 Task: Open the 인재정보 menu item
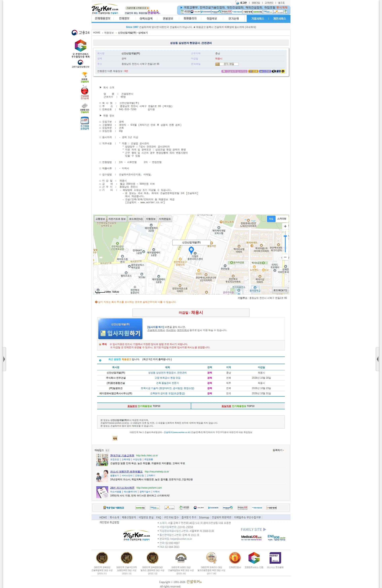point(124,19)
